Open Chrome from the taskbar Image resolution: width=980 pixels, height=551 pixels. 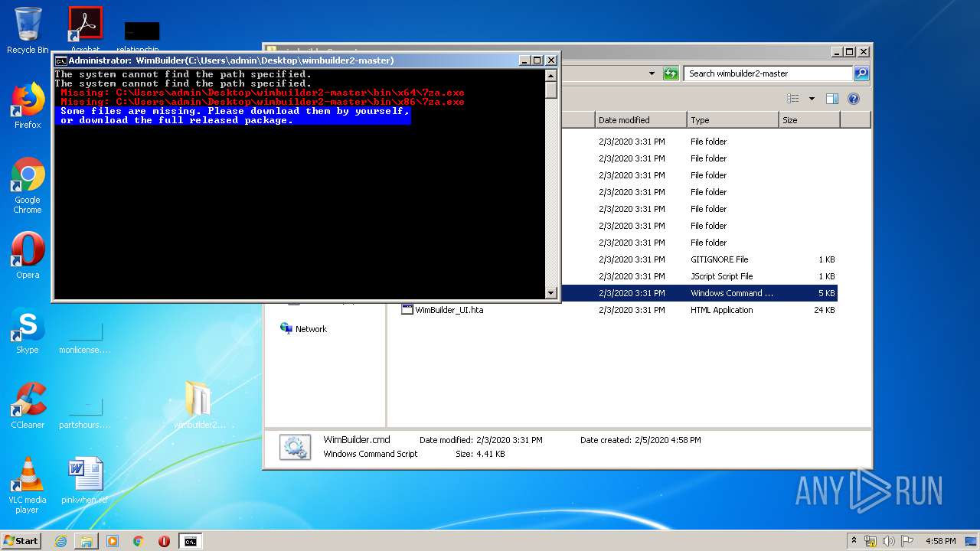[139, 541]
